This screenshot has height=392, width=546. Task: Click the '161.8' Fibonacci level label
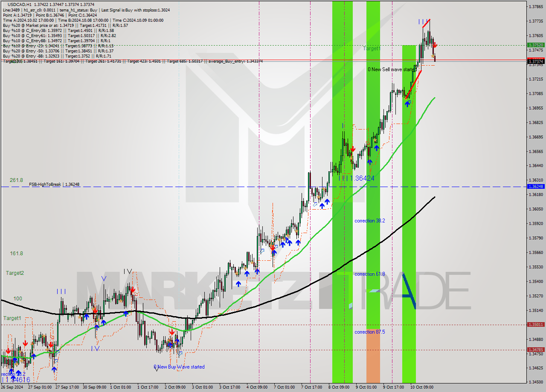tap(16, 253)
